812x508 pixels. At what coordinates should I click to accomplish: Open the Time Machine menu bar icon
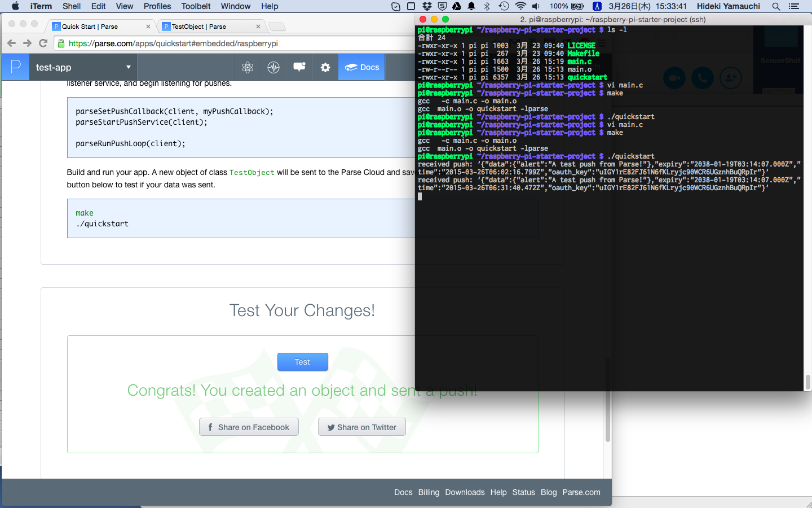(504, 6)
